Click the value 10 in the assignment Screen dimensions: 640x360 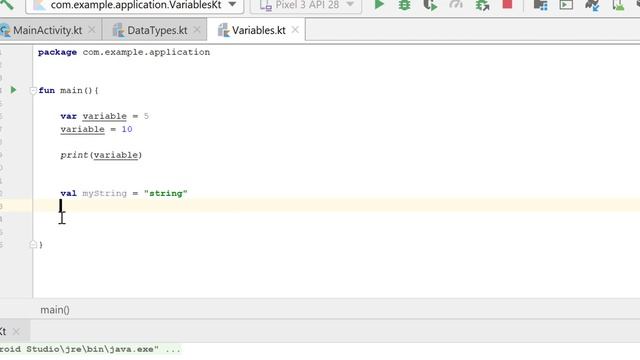pos(127,129)
